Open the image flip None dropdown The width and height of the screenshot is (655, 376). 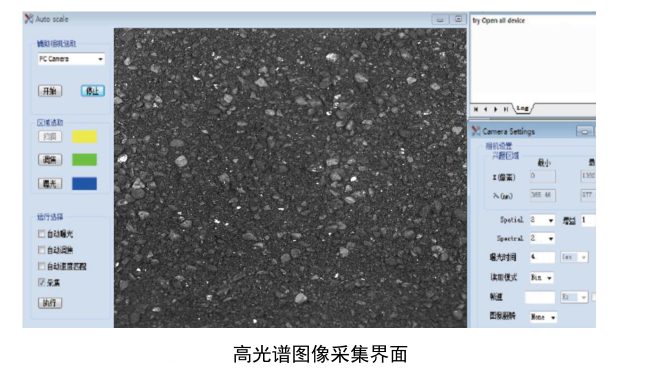click(543, 317)
